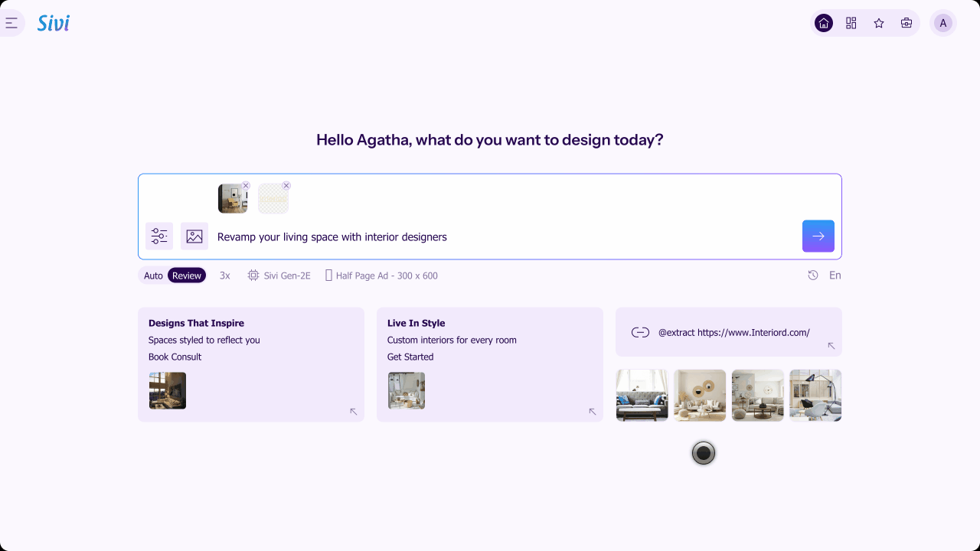This screenshot has width=980, height=551.
Task: Click arrow on the @extract card
Action: [831, 346]
